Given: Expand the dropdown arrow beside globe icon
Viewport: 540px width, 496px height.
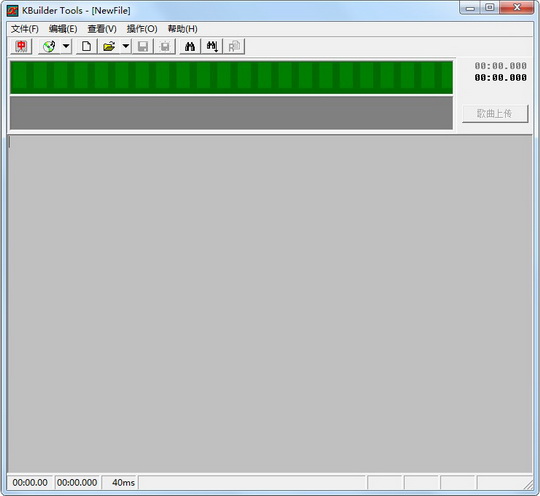Looking at the screenshot, I should click(x=66, y=46).
